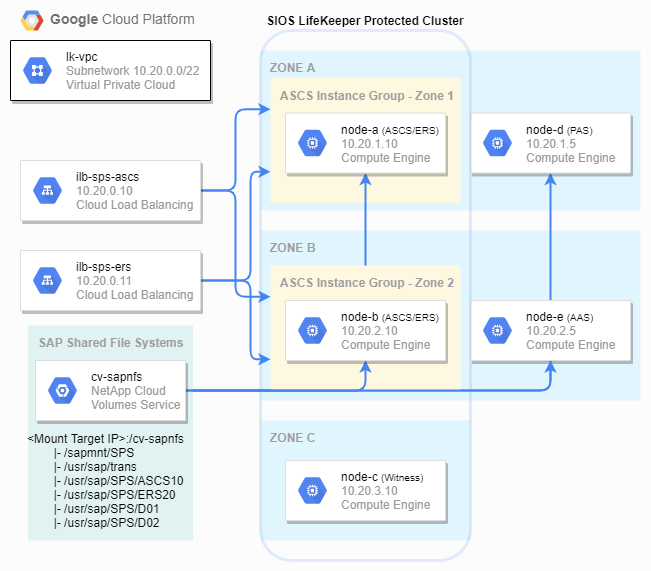Click 'Cloud Load Balancing' under ilb-sps-ascs
The height and width of the screenshot is (571, 651).
coord(135,205)
